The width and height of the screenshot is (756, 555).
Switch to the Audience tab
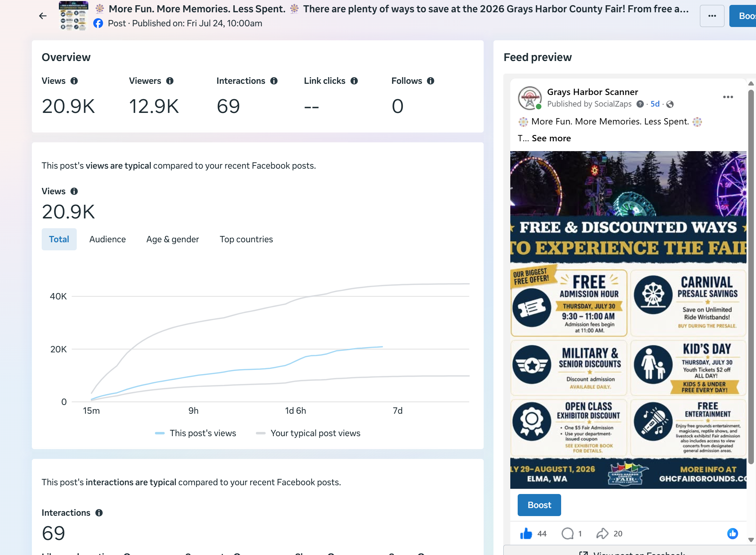coord(108,239)
